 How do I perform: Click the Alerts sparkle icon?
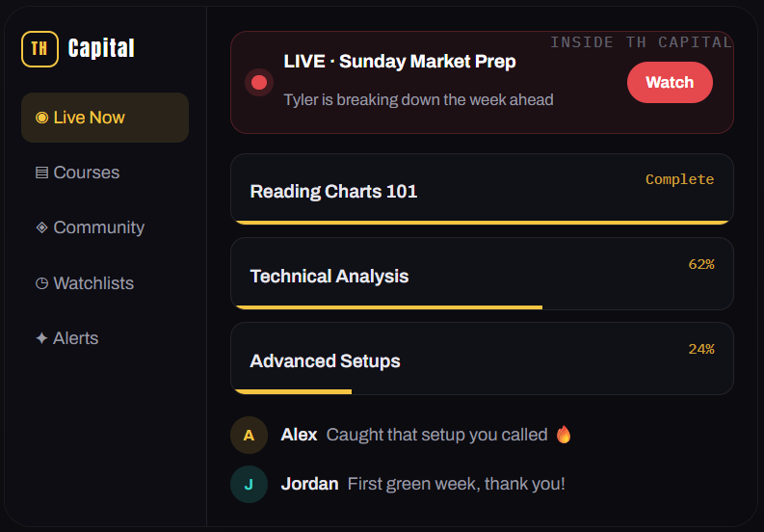pyautogui.click(x=41, y=338)
